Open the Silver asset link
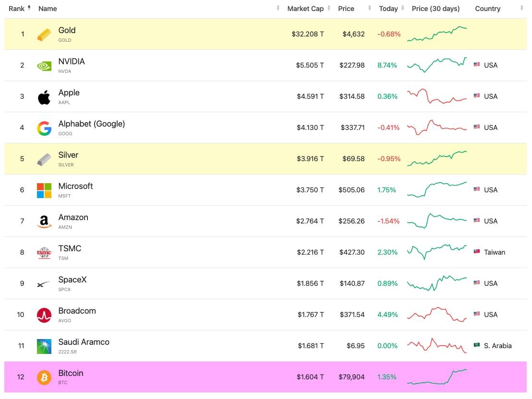The height and width of the screenshot is (399, 532). 68,155
